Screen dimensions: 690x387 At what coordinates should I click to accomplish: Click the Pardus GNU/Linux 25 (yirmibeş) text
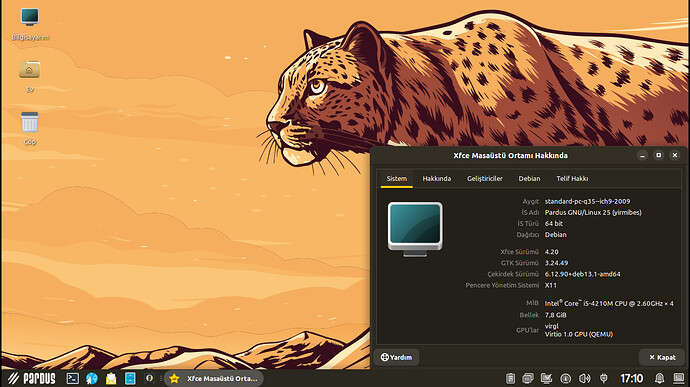pyautogui.click(x=593, y=212)
